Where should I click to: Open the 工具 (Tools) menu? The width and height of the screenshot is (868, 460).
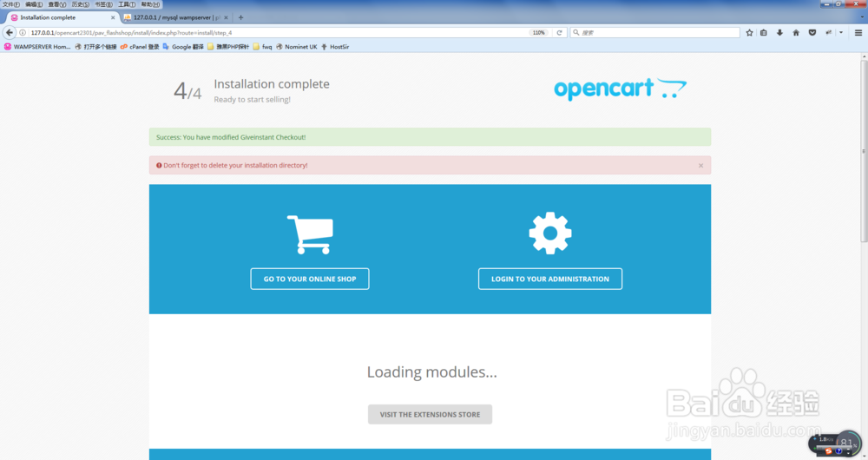pyautogui.click(x=127, y=4)
